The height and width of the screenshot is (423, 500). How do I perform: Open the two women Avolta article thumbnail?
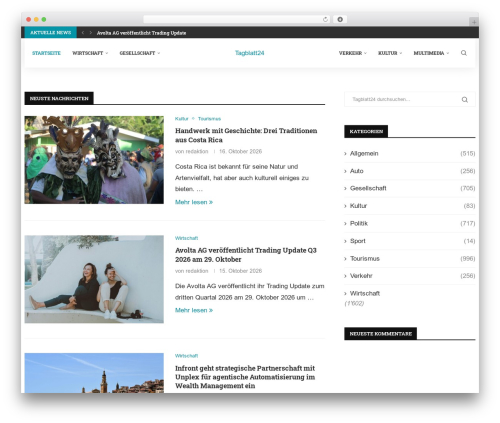[x=94, y=279]
